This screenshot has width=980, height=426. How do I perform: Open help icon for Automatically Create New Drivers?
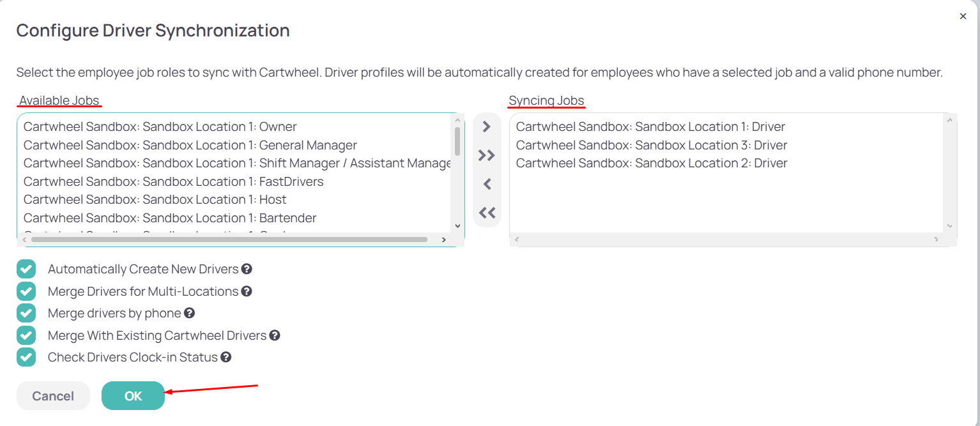[247, 269]
